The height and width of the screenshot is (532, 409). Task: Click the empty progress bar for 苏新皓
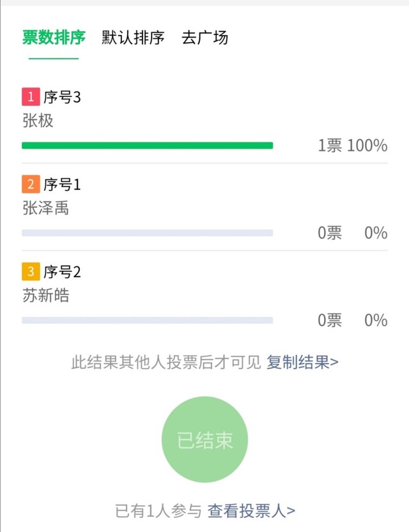(147, 320)
